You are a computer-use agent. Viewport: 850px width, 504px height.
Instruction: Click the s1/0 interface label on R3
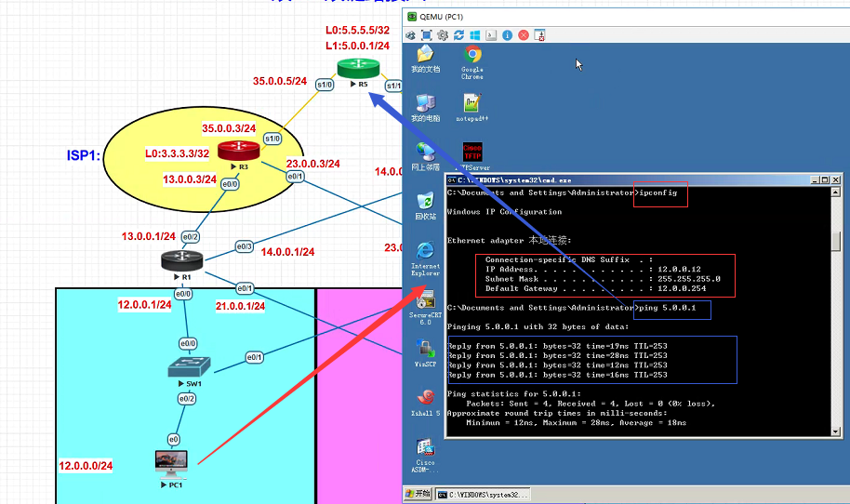272,139
